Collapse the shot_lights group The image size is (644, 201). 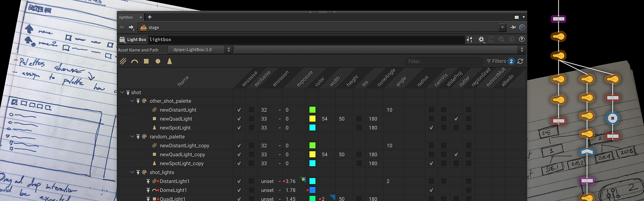(132, 172)
